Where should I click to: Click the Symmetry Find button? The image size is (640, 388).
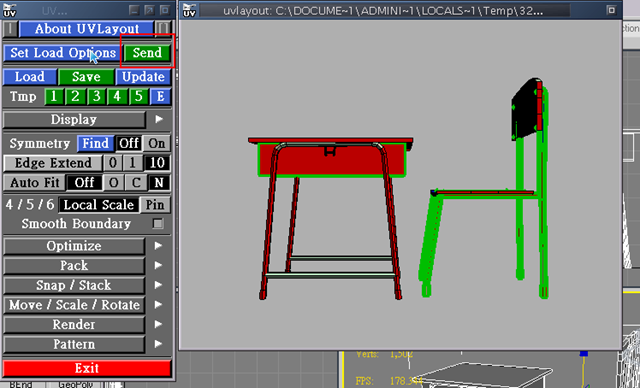pos(96,143)
